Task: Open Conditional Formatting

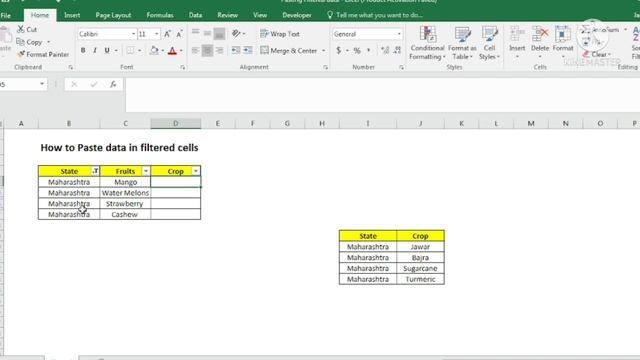Action: (427, 43)
